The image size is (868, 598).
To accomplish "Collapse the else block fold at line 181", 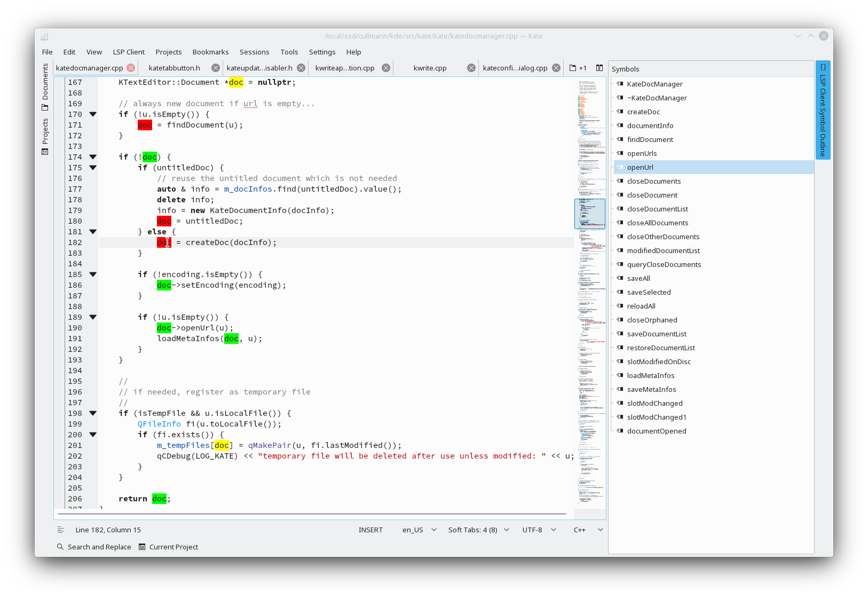I will [x=93, y=232].
